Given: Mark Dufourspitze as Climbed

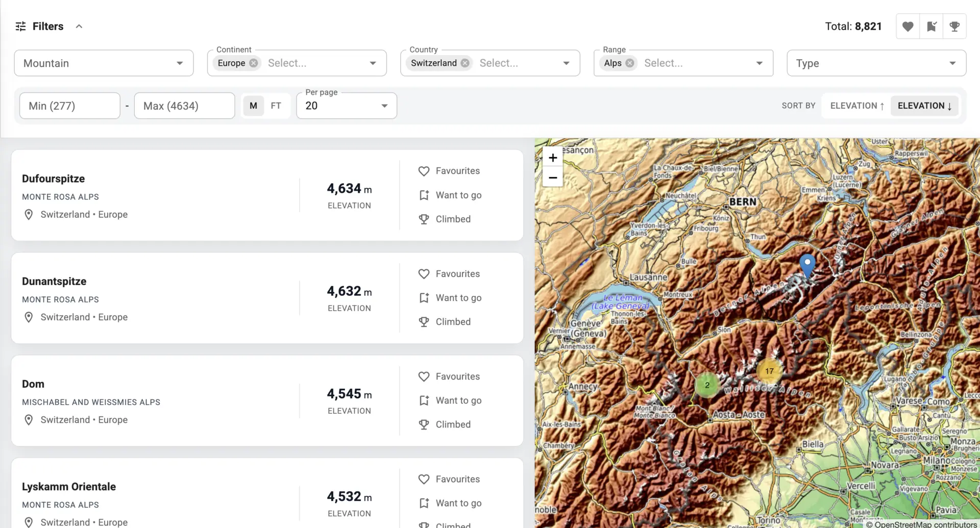Looking at the screenshot, I should pos(445,219).
